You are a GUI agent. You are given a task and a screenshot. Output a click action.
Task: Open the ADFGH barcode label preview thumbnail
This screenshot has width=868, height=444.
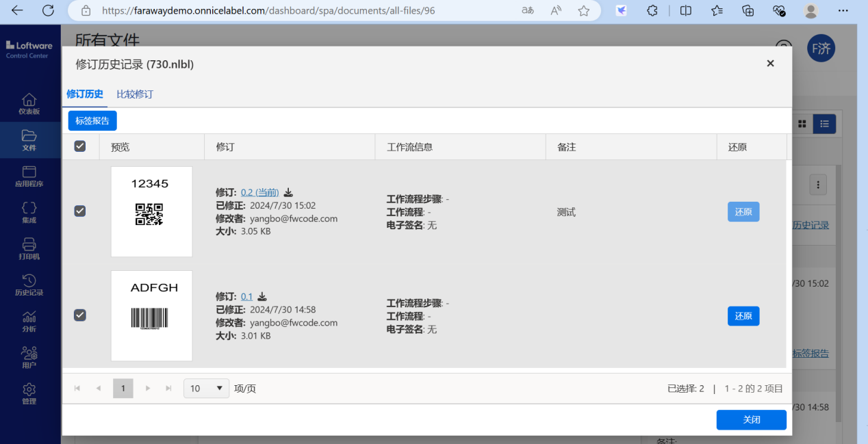pos(151,315)
